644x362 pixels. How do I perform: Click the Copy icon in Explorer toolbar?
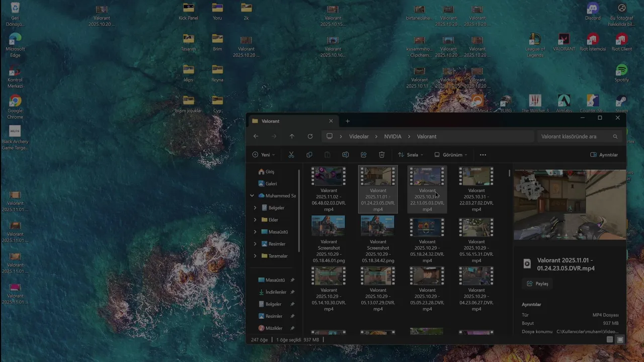click(309, 155)
